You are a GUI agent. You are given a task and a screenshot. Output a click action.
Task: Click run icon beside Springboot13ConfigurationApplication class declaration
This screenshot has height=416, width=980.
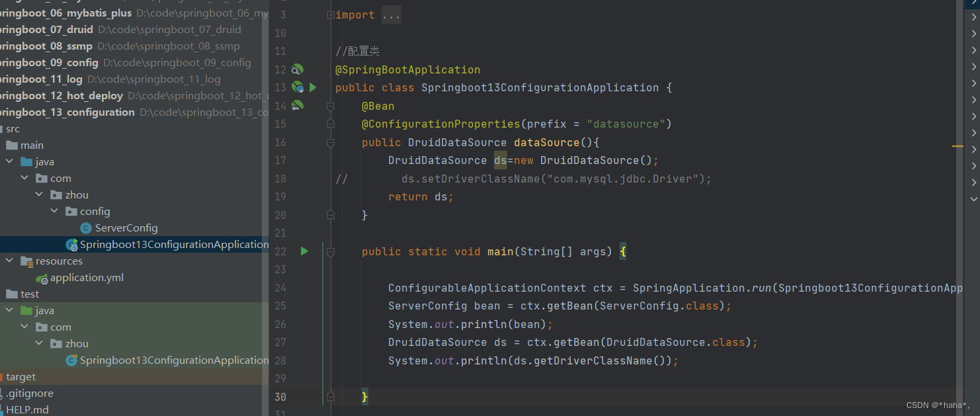pos(313,87)
